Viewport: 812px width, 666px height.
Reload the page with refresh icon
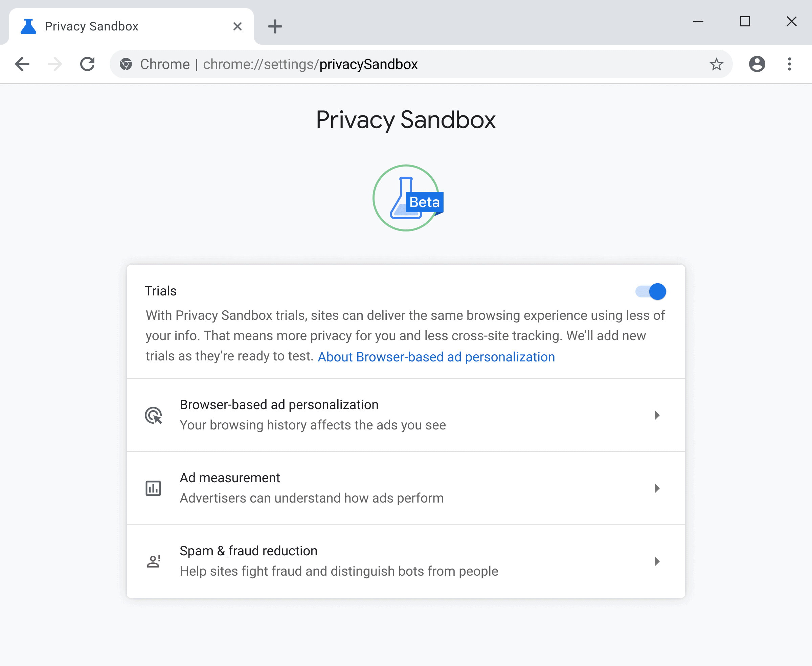point(87,64)
